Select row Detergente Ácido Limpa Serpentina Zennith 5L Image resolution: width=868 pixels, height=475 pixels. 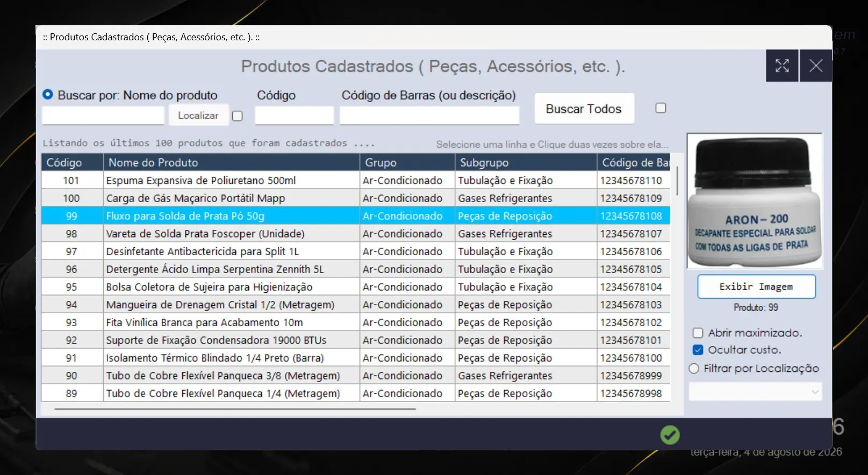[x=356, y=269]
